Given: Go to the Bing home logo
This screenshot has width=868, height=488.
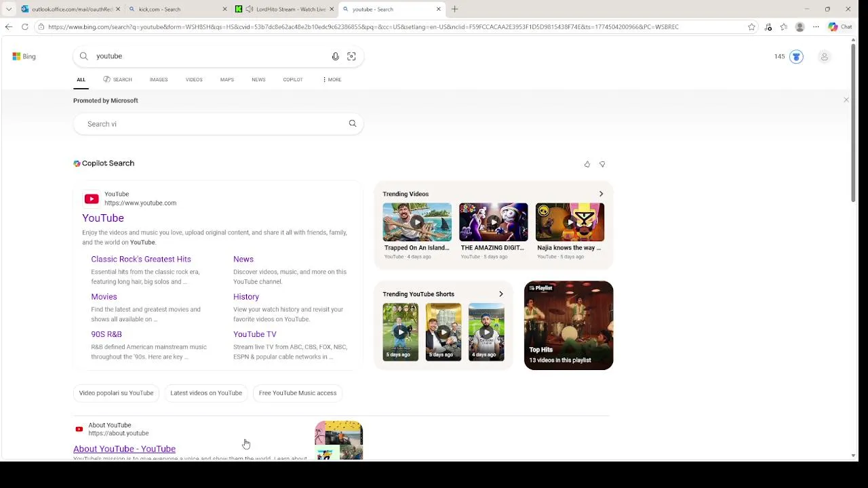Looking at the screenshot, I should coord(24,56).
